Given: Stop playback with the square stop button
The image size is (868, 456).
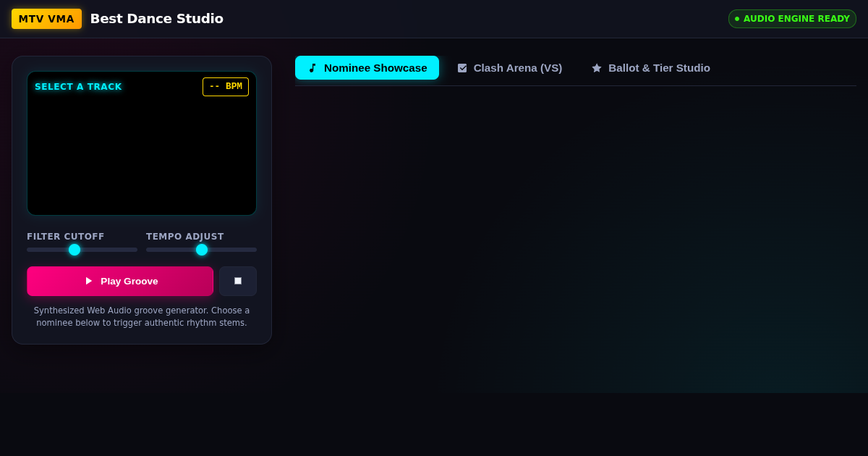Looking at the screenshot, I should [238, 281].
